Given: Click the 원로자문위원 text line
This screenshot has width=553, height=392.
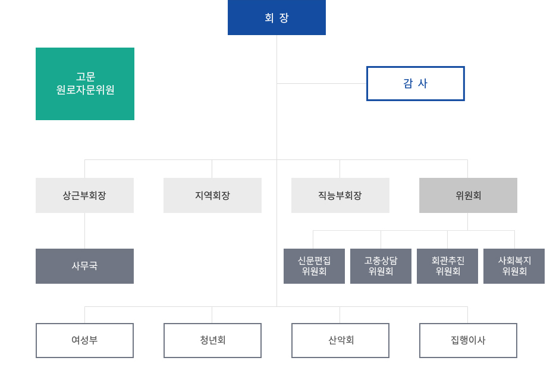Looking at the screenshot, I should 86,90.
